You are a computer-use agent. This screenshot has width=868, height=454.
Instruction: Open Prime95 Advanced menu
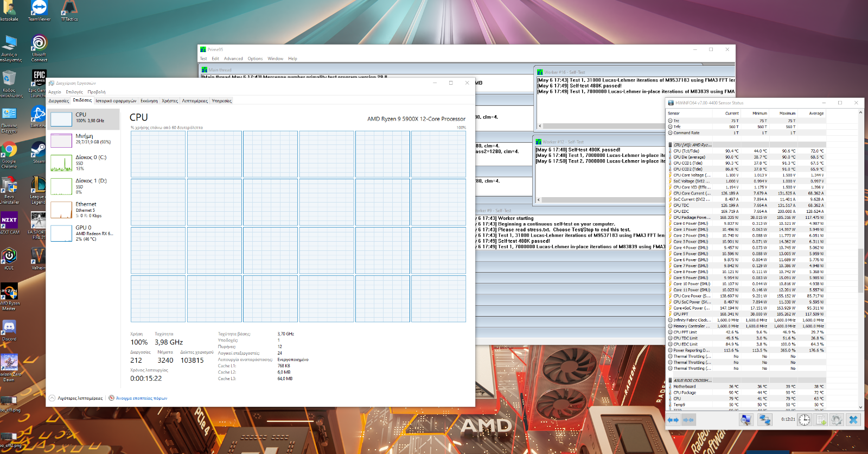[x=233, y=59]
